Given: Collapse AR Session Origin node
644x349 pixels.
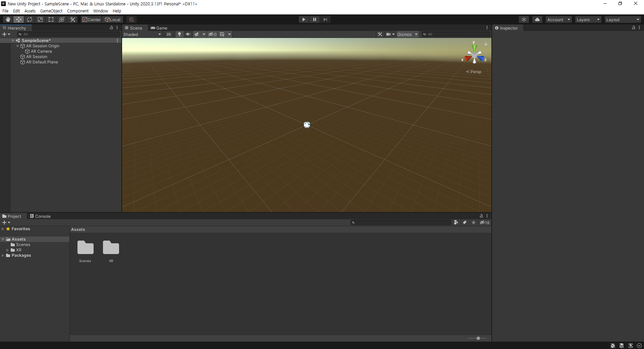Looking at the screenshot, I should pos(18,46).
